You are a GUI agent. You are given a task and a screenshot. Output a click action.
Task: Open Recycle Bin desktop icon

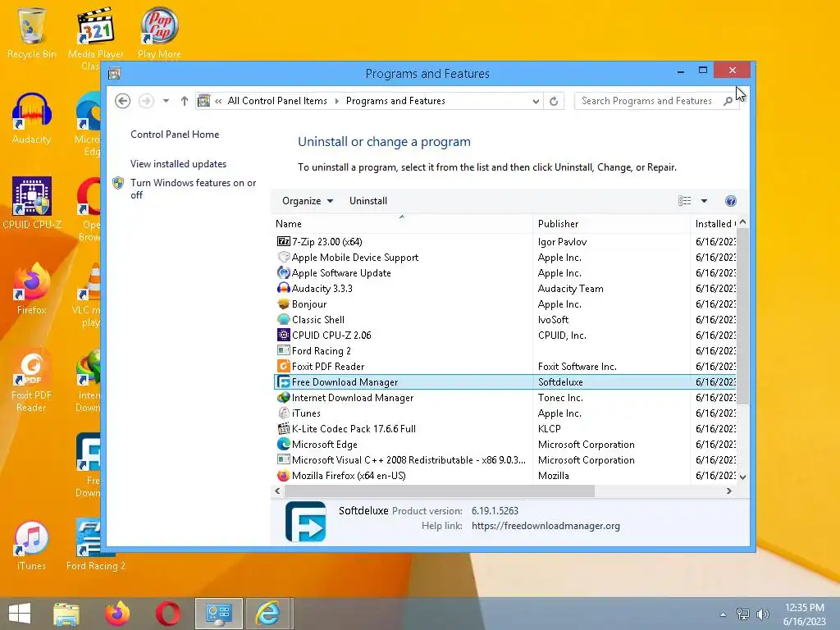pyautogui.click(x=32, y=33)
